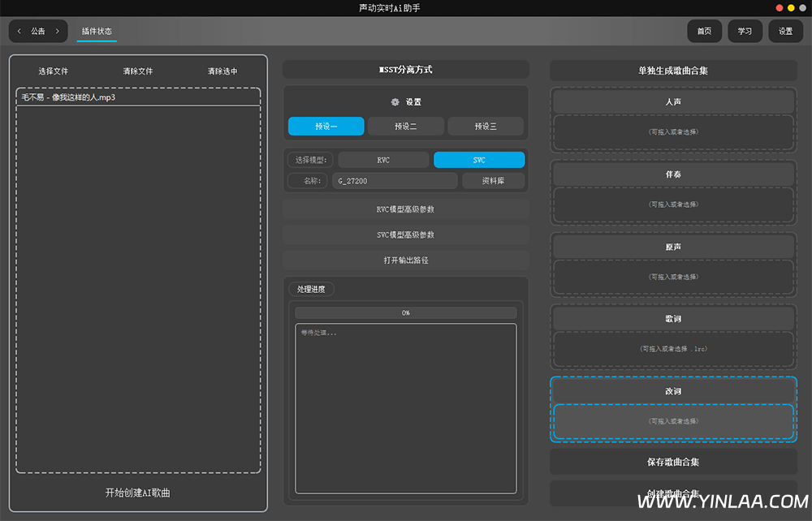Click the left arrow beside 公告
Image resolution: width=812 pixels, height=521 pixels.
19,32
